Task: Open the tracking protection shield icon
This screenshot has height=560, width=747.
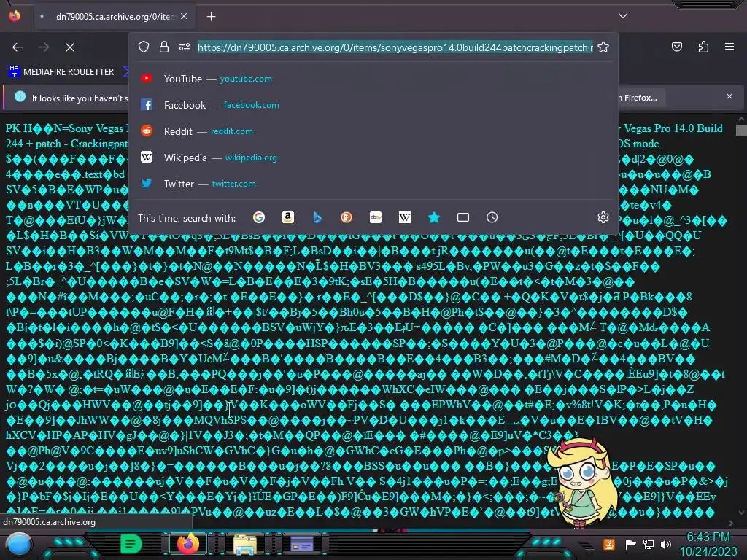Action: click(x=144, y=47)
